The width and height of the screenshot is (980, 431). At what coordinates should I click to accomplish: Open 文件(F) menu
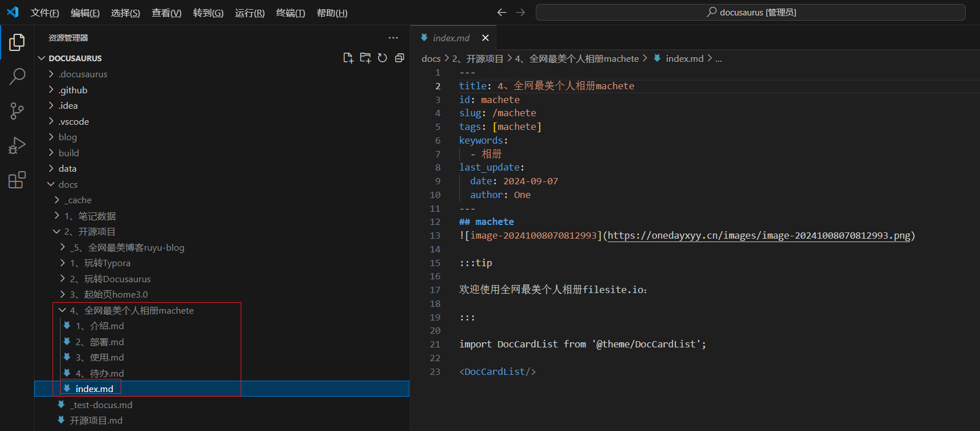click(45, 13)
